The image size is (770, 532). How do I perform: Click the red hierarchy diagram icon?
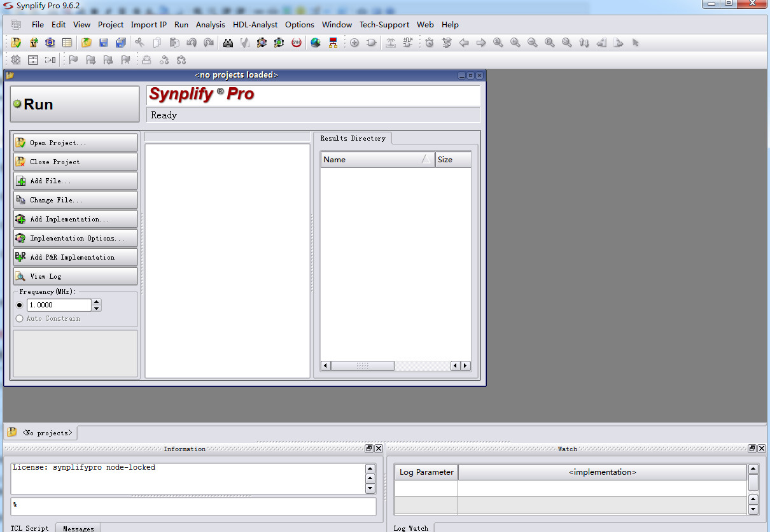333,43
